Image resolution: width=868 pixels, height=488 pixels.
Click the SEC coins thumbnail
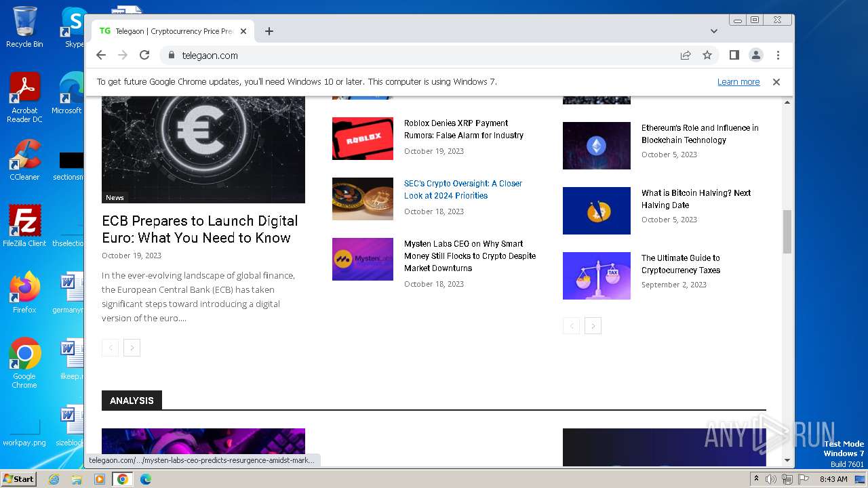[363, 199]
